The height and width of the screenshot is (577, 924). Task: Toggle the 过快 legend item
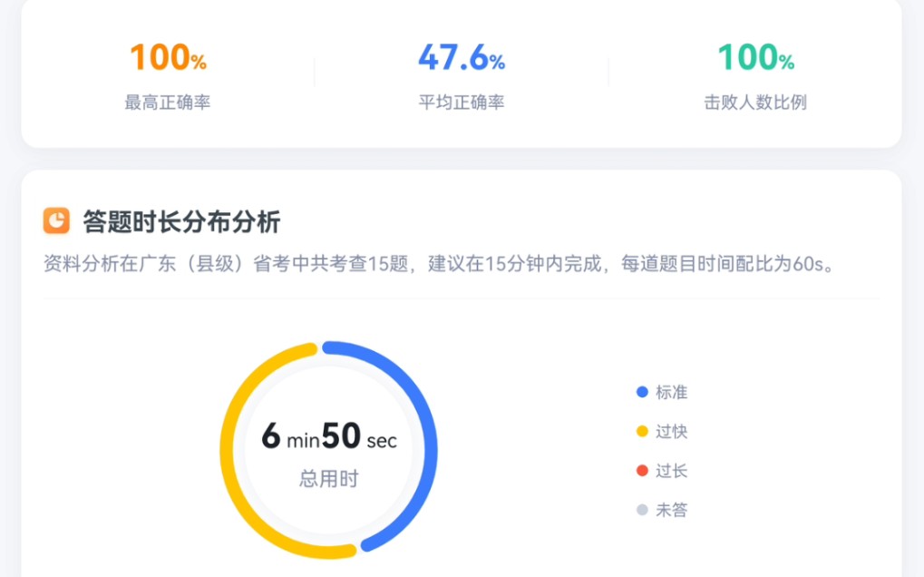click(x=663, y=432)
